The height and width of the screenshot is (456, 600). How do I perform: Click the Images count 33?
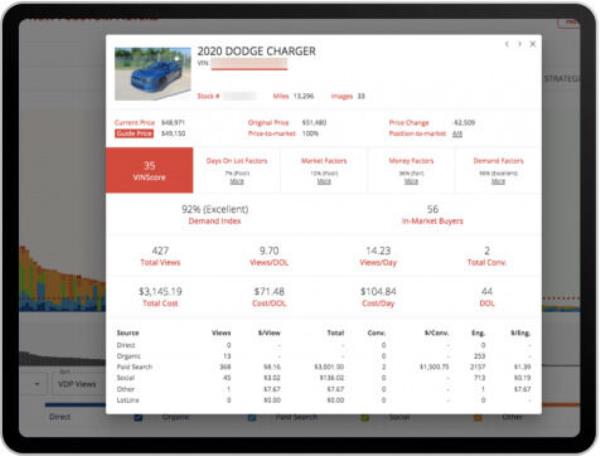361,96
